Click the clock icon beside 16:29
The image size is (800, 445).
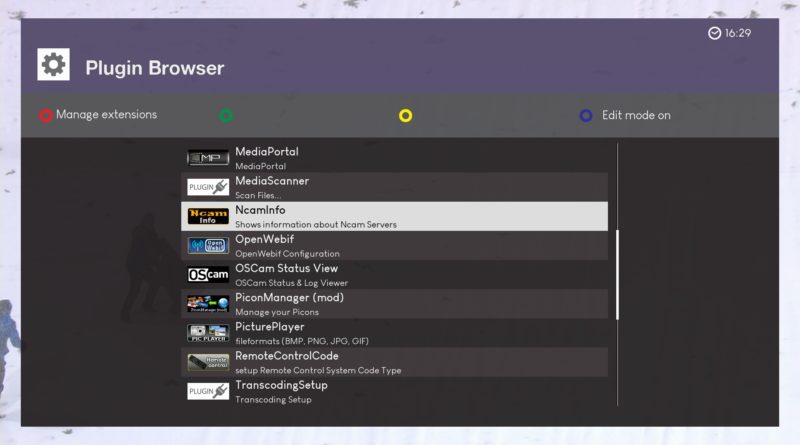[714, 33]
